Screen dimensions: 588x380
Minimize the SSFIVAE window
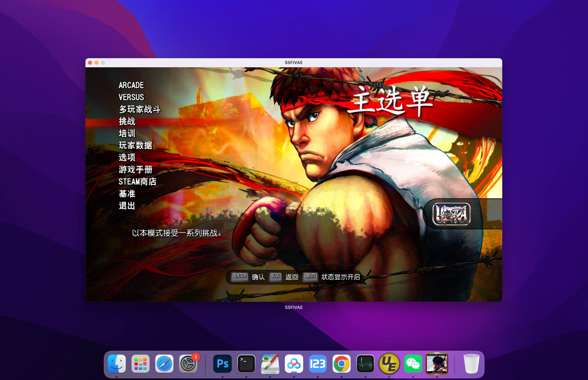click(x=97, y=63)
